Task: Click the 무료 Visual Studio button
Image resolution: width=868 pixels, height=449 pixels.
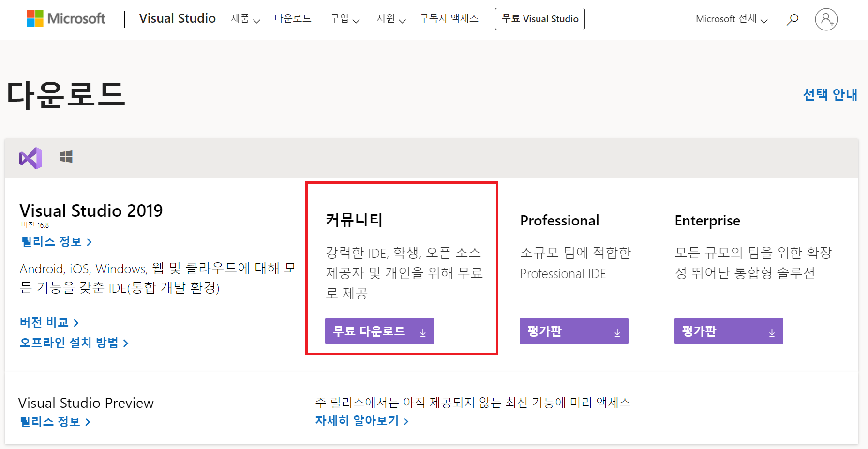Action: point(539,19)
